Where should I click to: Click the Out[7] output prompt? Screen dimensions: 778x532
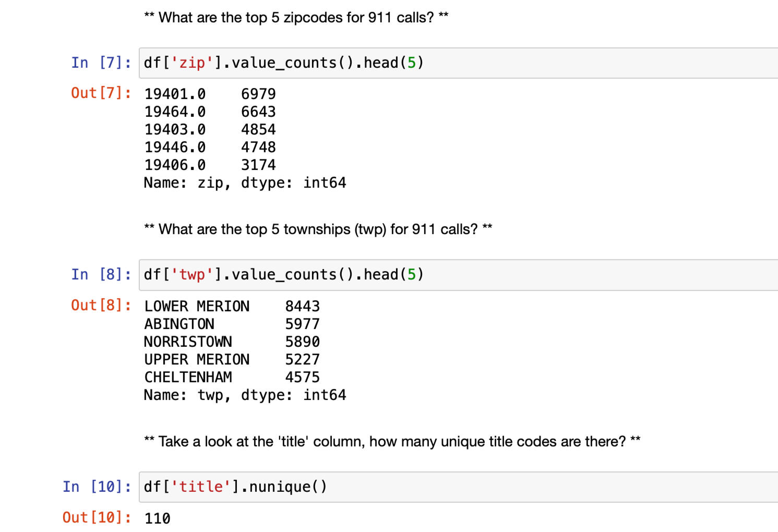tap(101, 93)
